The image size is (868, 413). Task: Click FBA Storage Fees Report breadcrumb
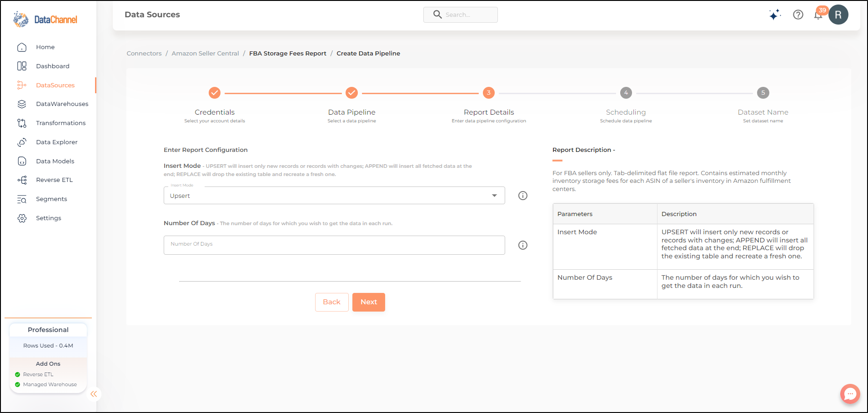coord(288,54)
